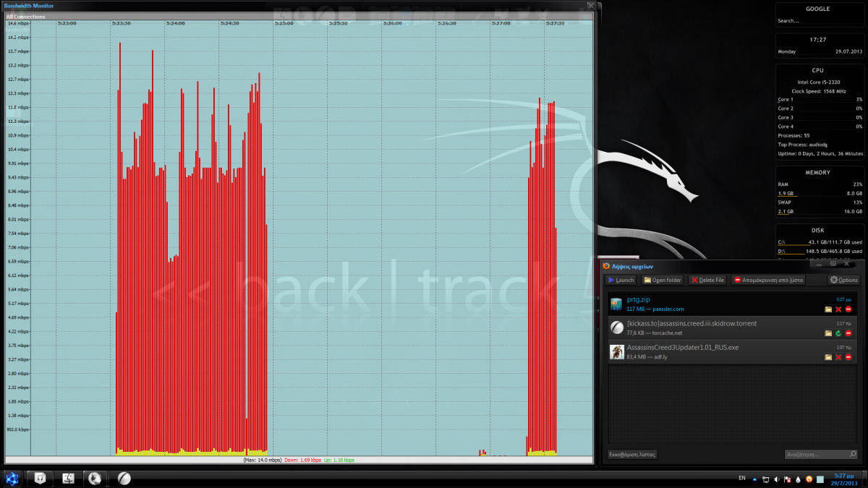Open the downloads Options button
This screenshot has height=488, width=868.
coord(843,280)
